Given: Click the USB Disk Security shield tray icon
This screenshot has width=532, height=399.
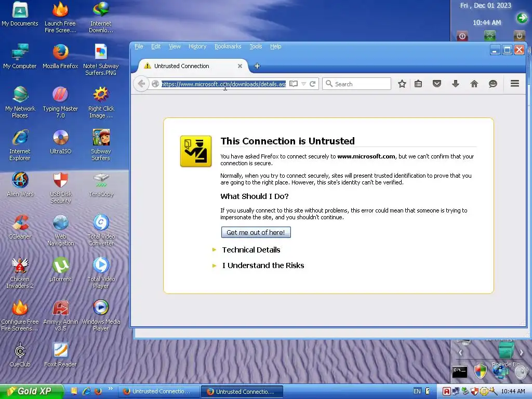Looking at the screenshot, I should [474, 392].
